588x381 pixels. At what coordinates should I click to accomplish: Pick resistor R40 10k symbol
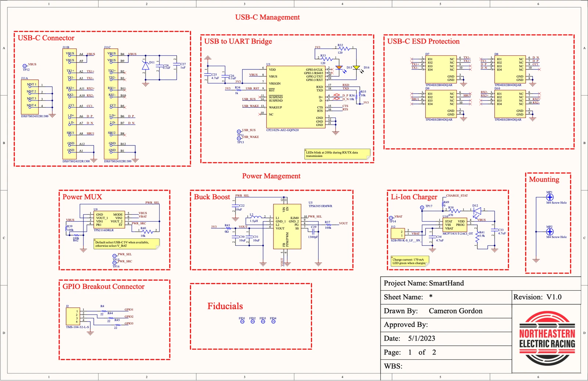tap(148, 231)
